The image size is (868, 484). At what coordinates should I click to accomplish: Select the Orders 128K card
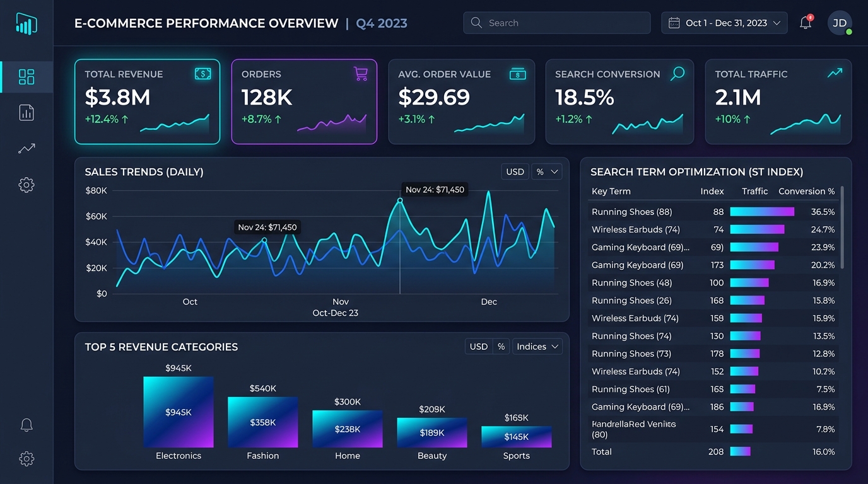pyautogui.click(x=304, y=101)
